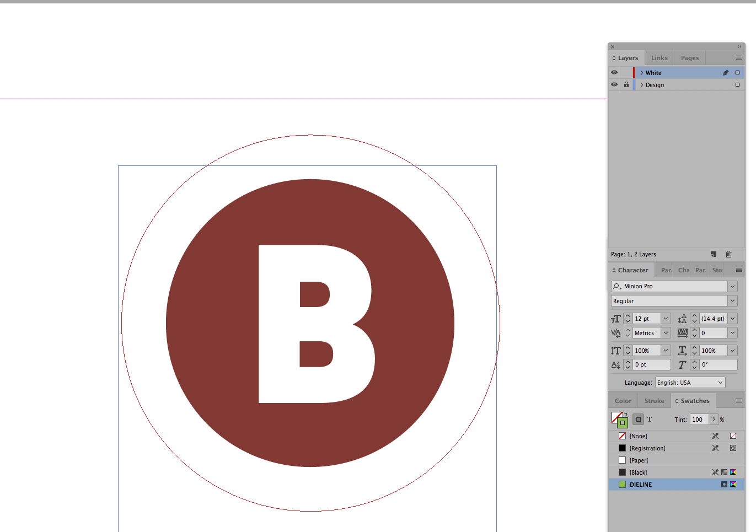Click the Leading icon

[683, 319]
